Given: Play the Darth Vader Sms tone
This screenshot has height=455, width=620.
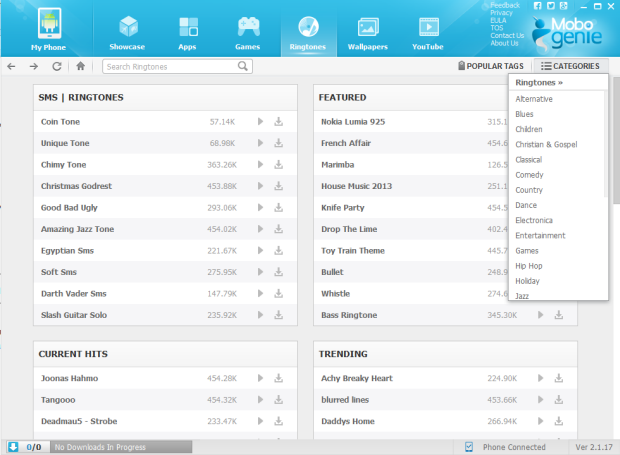Looking at the screenshot, I should [260, 293].
